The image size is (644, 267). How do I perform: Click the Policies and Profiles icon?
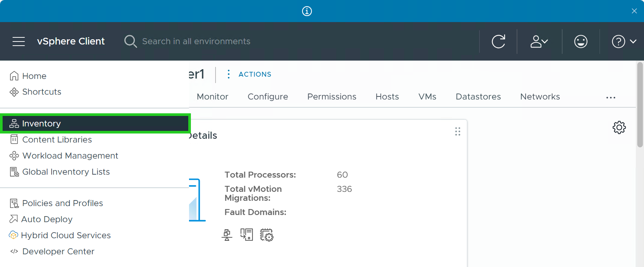[x=14, y=203]
